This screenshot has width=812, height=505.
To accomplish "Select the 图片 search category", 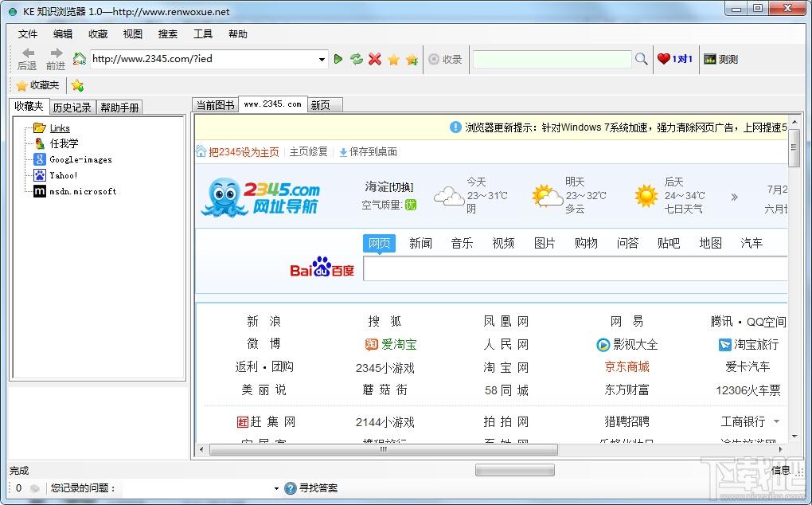I will click(545, 243).
